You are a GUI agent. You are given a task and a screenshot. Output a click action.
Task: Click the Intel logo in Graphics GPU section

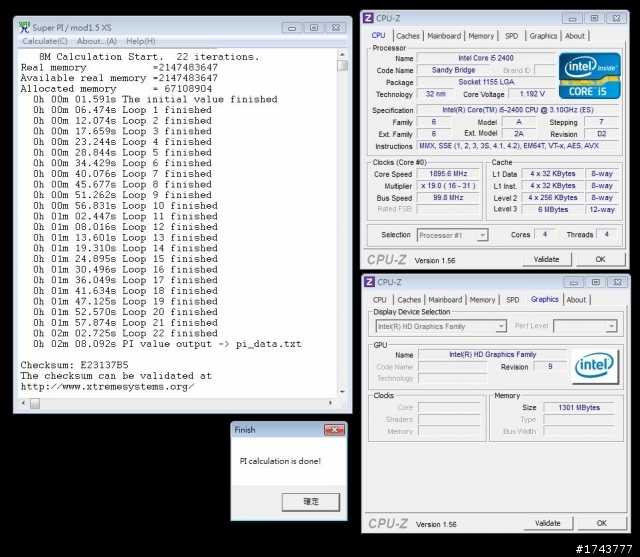[x=595, y=366]
